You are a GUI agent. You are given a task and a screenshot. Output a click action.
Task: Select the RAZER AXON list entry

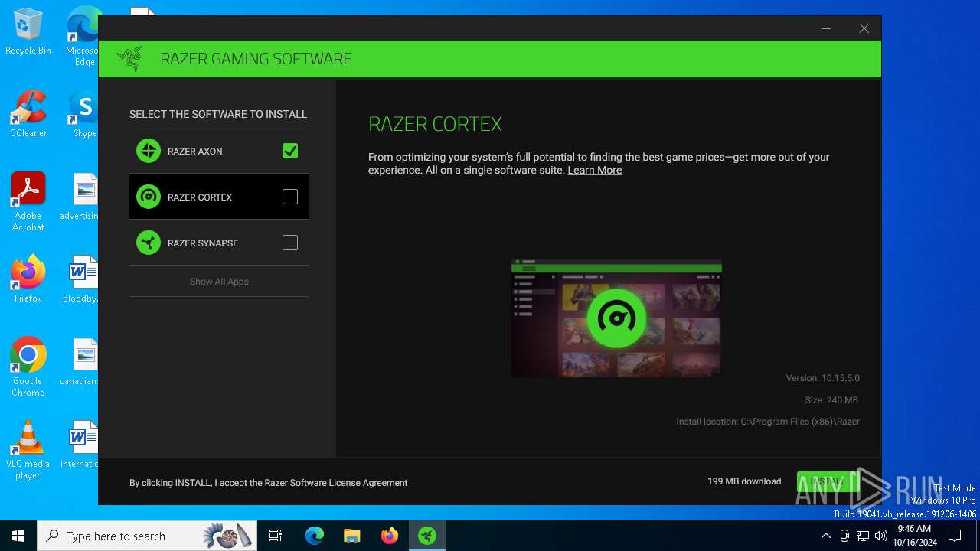tap(219, 151)
